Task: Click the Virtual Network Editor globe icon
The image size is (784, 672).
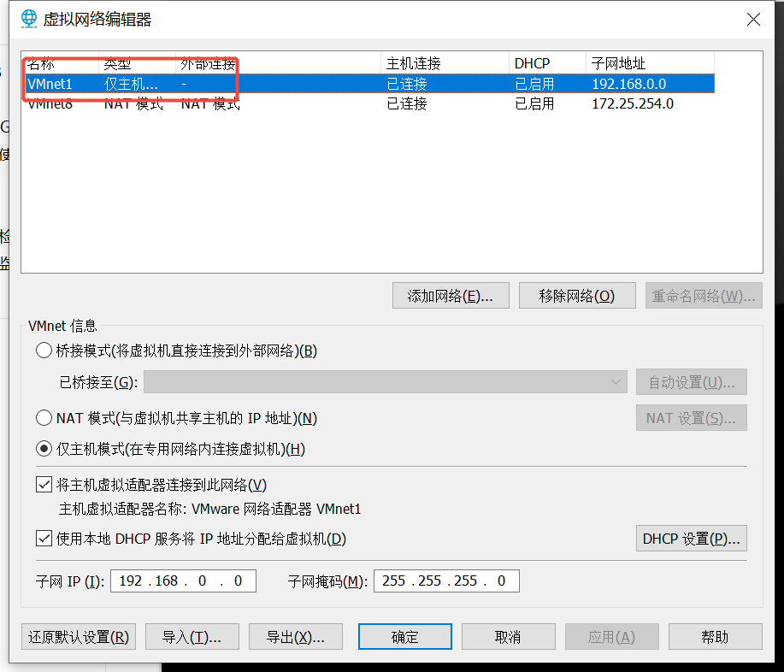Action: (29, 19)
